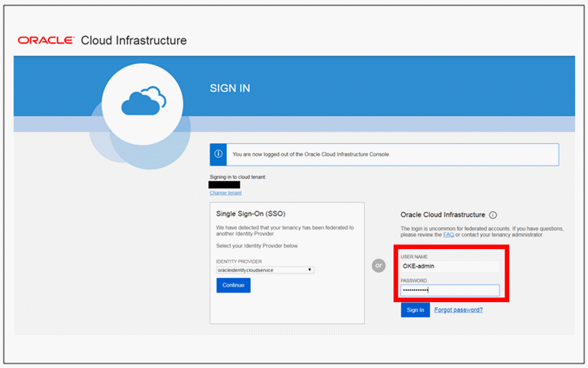This screenshot has width=588, height=368.
Task: Click 'Select your Identity Provider below' text
Action: pyautogui.click(x=257, y=246)
